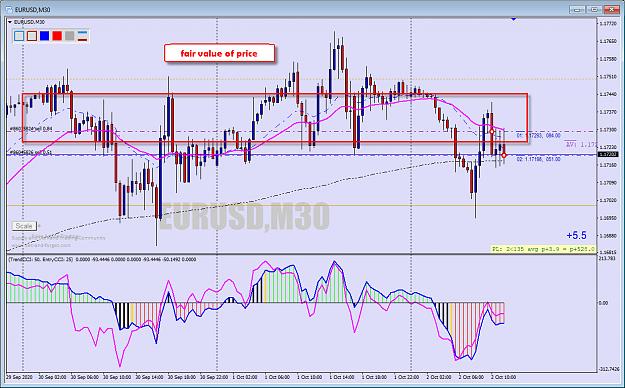Click the Scale button
Image resolution: width=625 pixels, height=388 pixels.
tap(24, 226)
